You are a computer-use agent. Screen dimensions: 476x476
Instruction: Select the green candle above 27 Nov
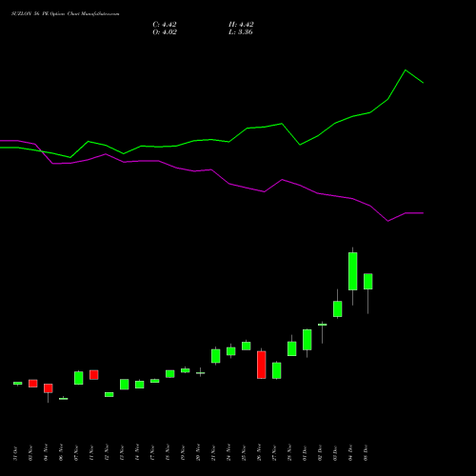[277, 370]
